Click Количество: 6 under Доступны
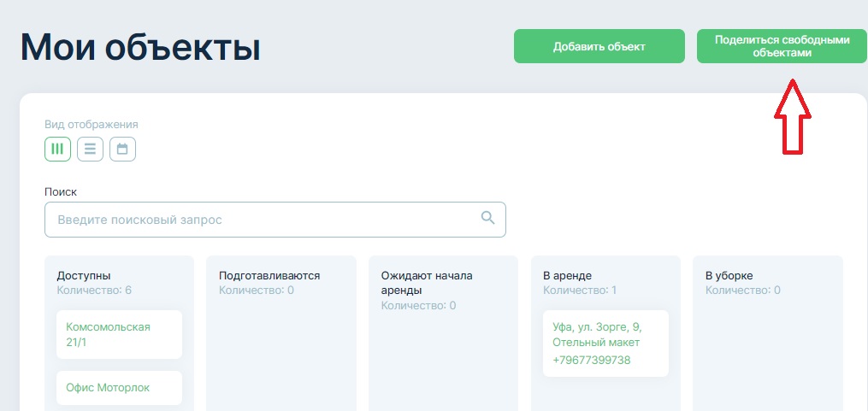The height and width of the screenshot is (411, 868). [x=94, y=291]
